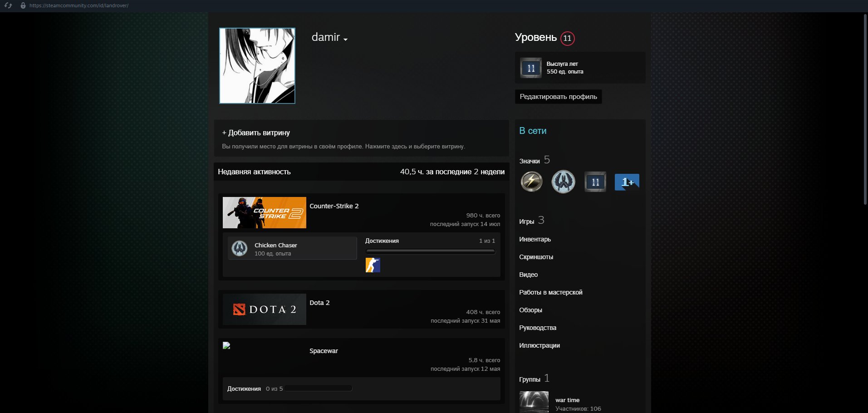Image resolution: width=868 pixels, height=413 pixels.
Task: Click the blue 1+ community badge
Action: point(627,182)
